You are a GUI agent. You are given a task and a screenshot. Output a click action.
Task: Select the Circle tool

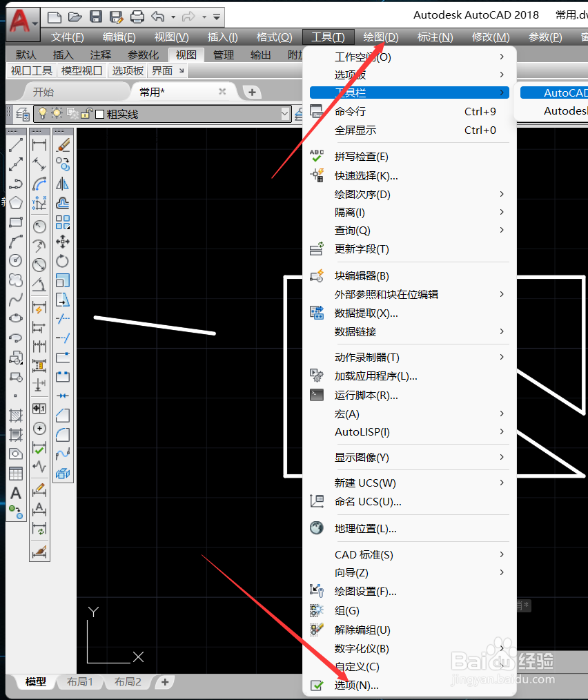pyautogui.click(x=15, y=261)
